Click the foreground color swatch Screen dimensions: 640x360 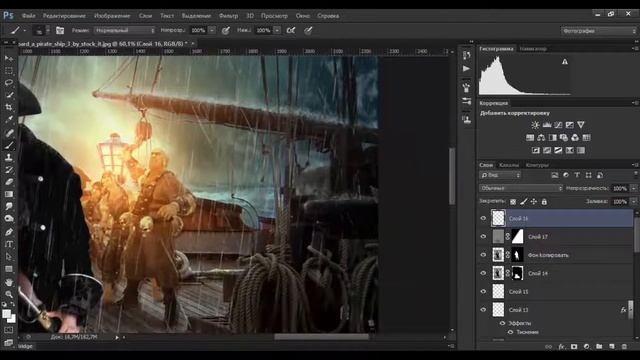click(x=6, y=314)
